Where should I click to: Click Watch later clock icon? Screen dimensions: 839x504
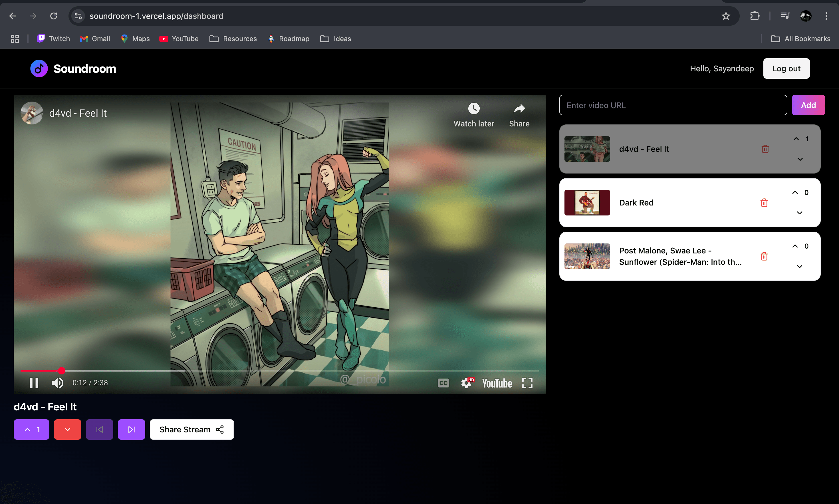[x=474, y=109]
